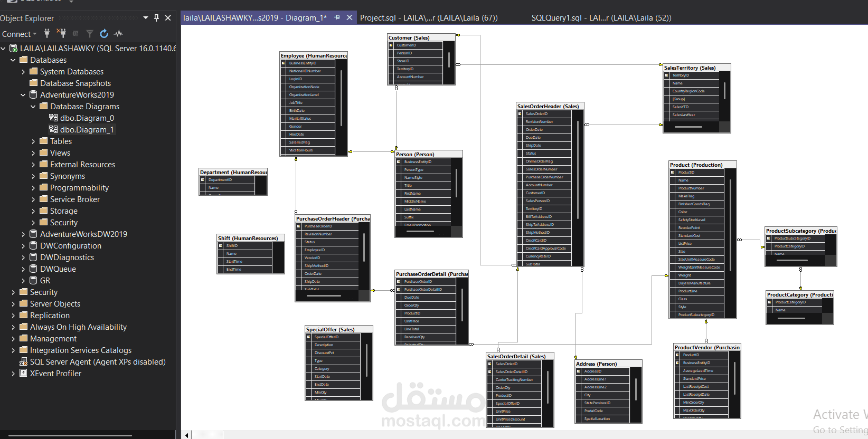Switch to the Diagram_1 tab
The height and width of the screenshot is (439, 868).
[x=255, y=17]
